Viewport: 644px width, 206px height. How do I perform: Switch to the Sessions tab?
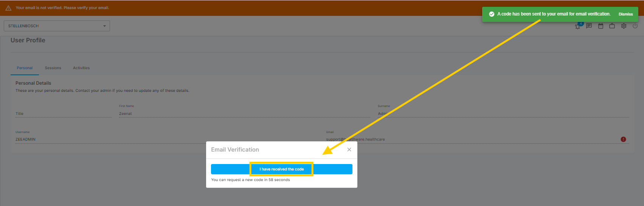53,68
